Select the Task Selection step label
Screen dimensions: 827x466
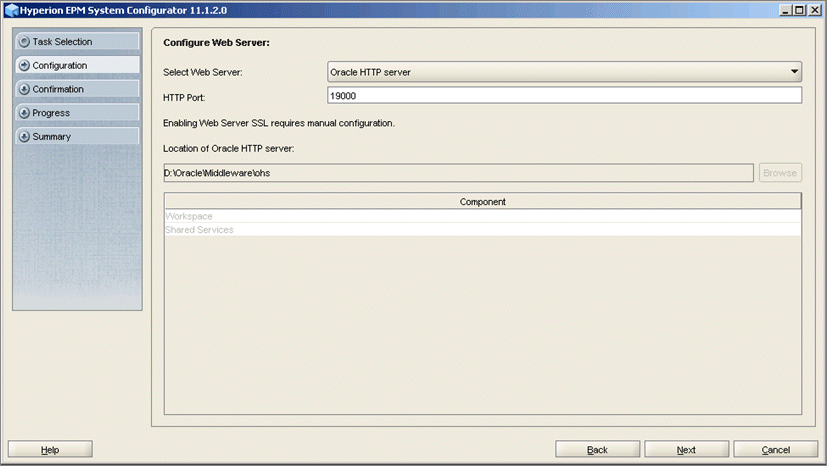pos(62,42)
